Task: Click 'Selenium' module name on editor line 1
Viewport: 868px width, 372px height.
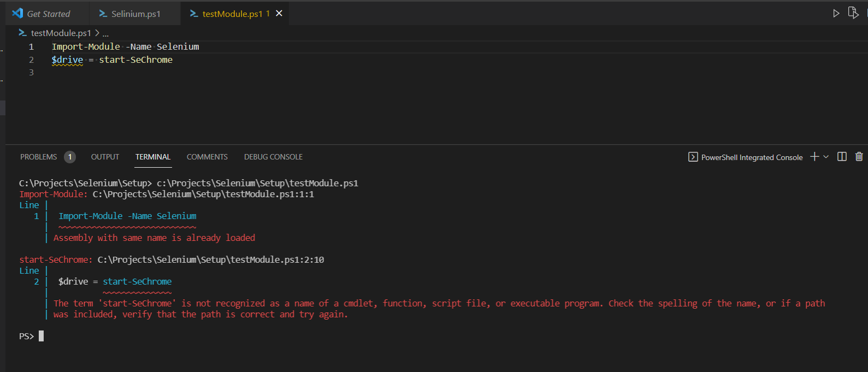Action: pos(178,47)
